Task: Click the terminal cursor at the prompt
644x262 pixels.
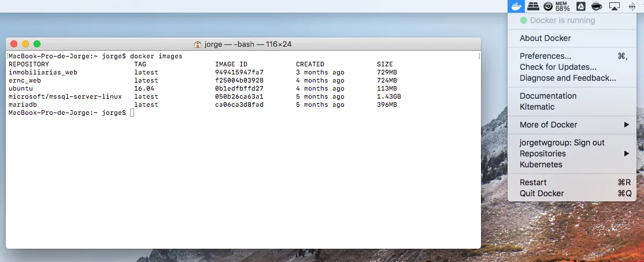Action: click(x=132, y=113)
